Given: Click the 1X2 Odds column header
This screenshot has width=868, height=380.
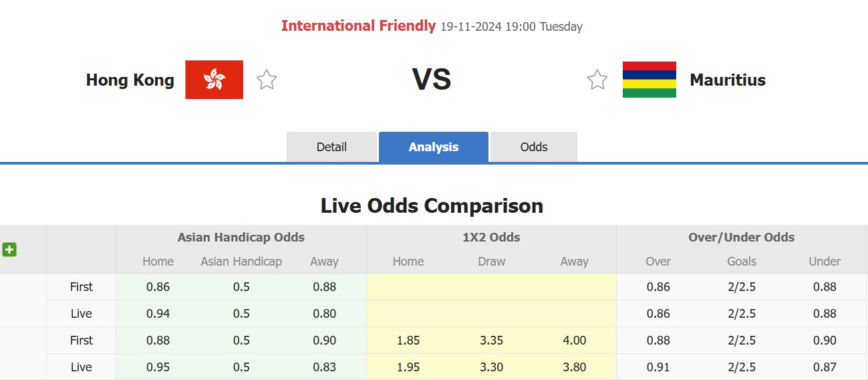Looking at the screenshot, I should coord(491,237).
